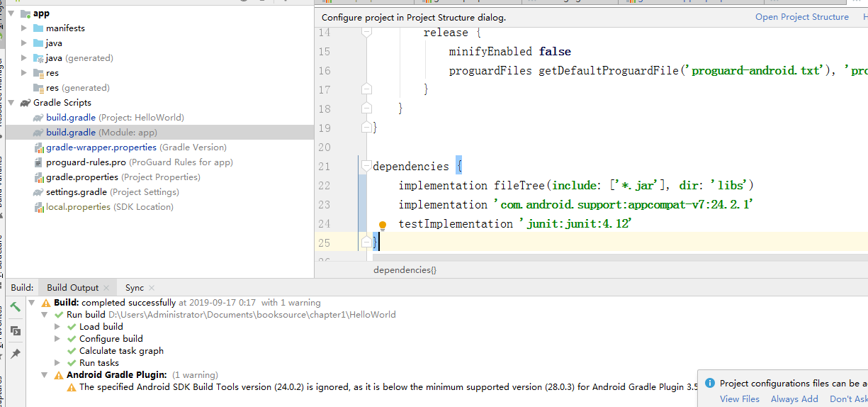Fold the dependencies block at line 21
The width and height of the screenshot is (868, 407).
[366, 166]
